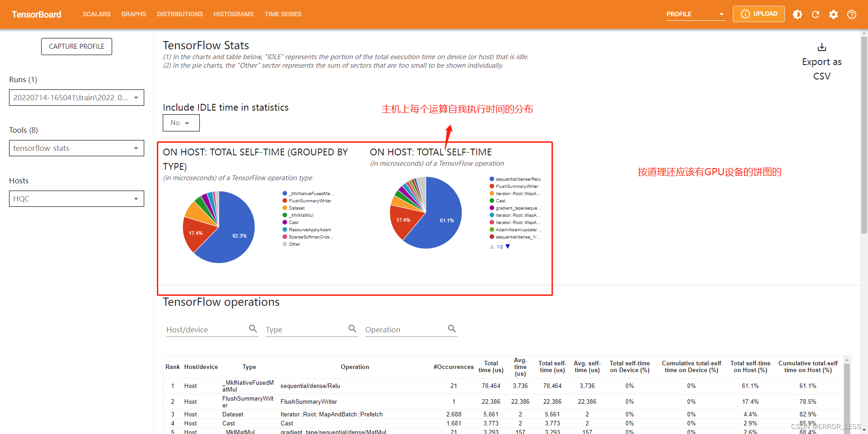Sort table by Operation column header
868x434 pixels.
click(355, 367)
